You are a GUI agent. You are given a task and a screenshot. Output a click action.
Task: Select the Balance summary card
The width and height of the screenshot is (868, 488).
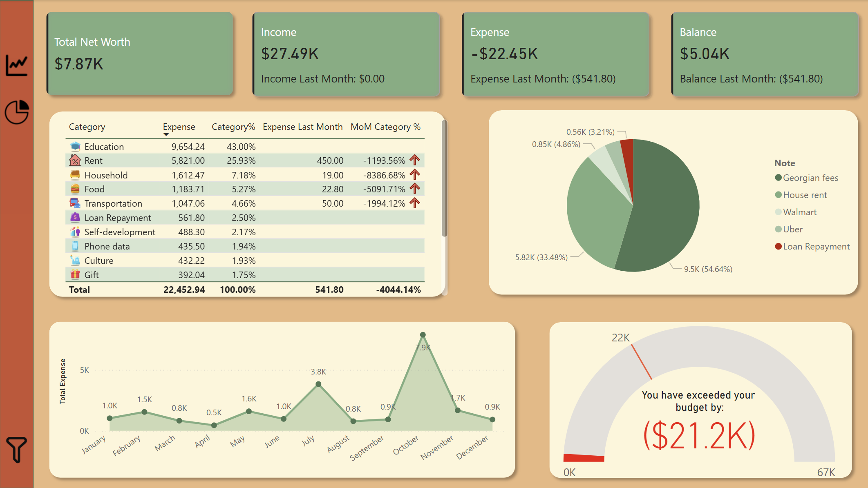pyautogui.click(x=765, y=55)
